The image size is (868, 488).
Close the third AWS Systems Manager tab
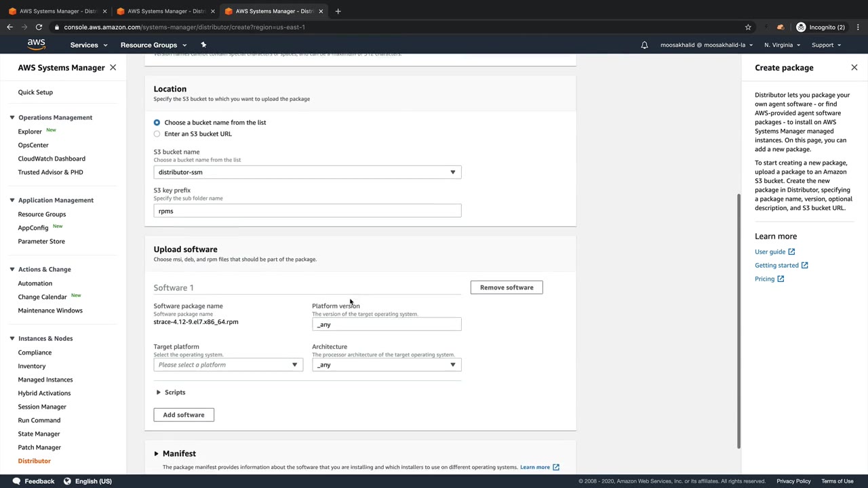click(x=321, y=11)
